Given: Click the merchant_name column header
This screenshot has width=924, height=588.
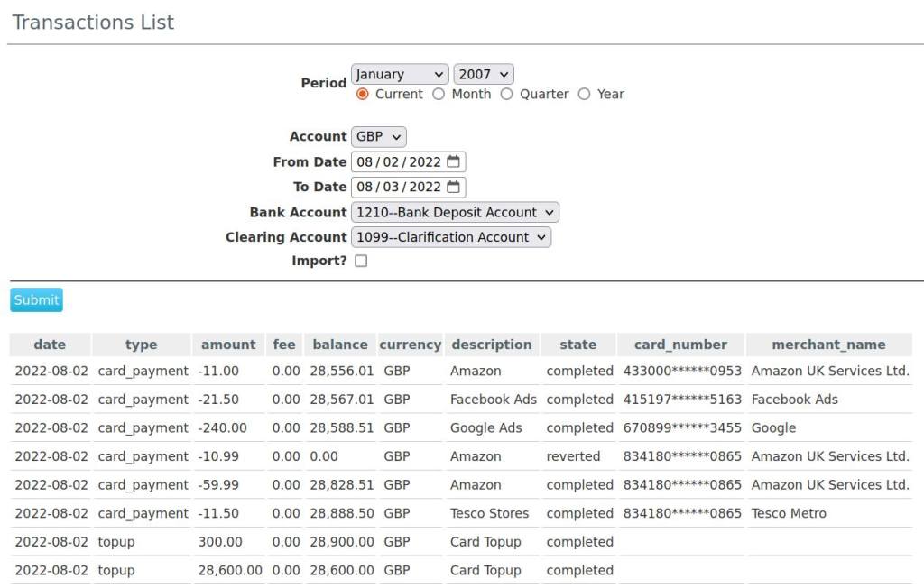Looking at the screenshot, I should coord(829,345).
